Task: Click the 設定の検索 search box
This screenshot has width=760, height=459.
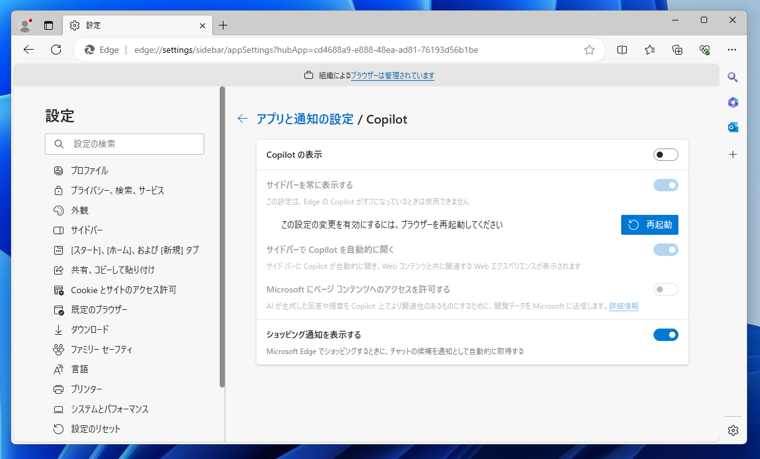Action: [125, 144]
